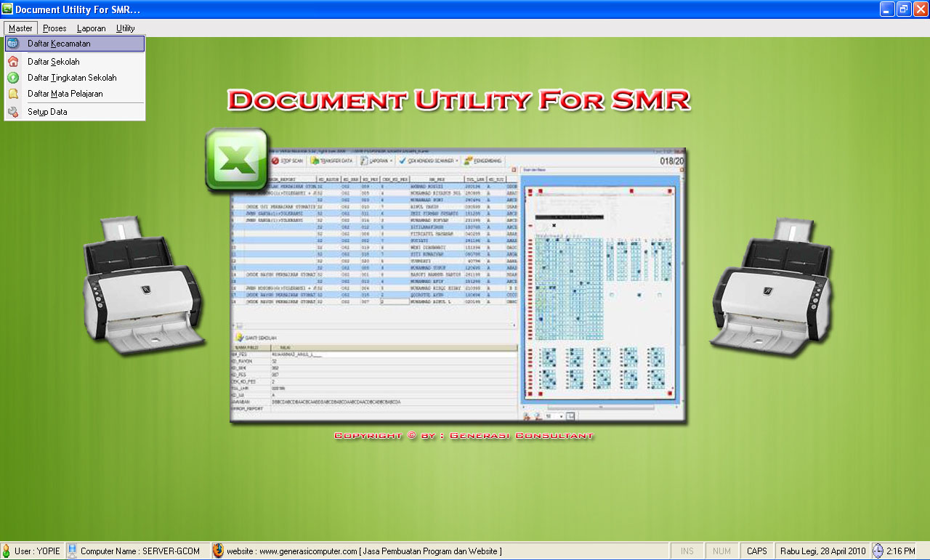Click the Firefox icon in the status bar
This screenshot has height=560, width=930.
coord(218,551)
